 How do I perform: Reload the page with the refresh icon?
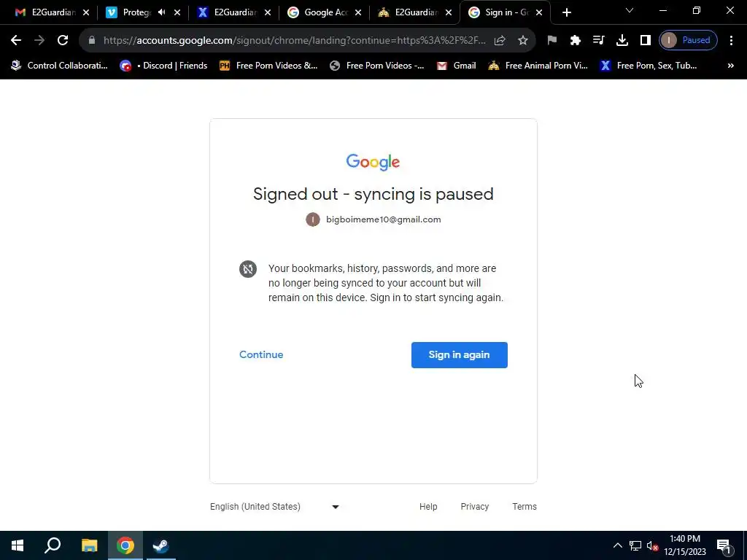63,41
